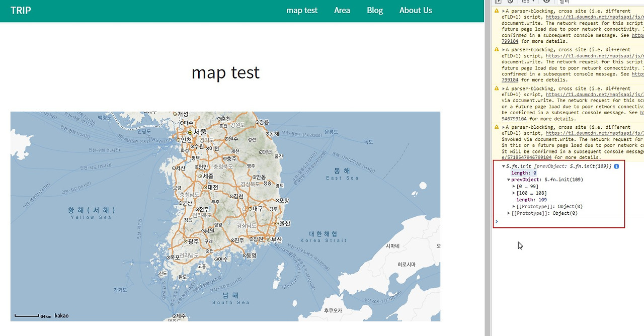The width and height of the screenshot is (644, 336).
Task: Open the About Us nav item
Action: (x=416, y=10)
